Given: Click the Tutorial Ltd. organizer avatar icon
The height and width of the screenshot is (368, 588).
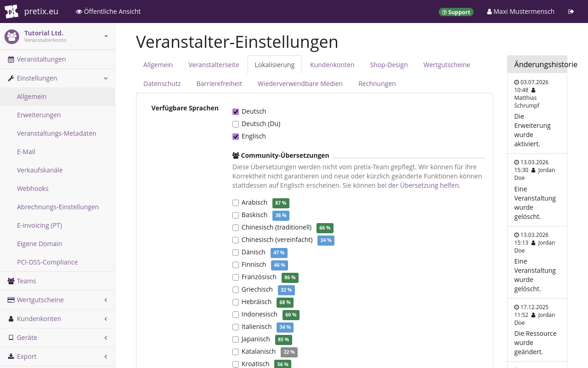Looking at the screenshot, I should [x=12, y=36].
